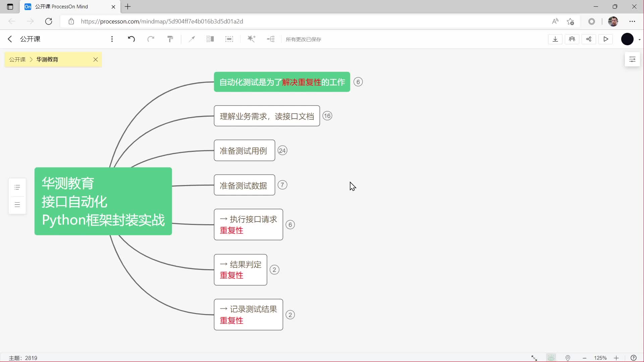Image resolution: width=644 pixels, height=362 pixels.
Task: Click the browser extension circle icon
Action: tap(592, 21)
